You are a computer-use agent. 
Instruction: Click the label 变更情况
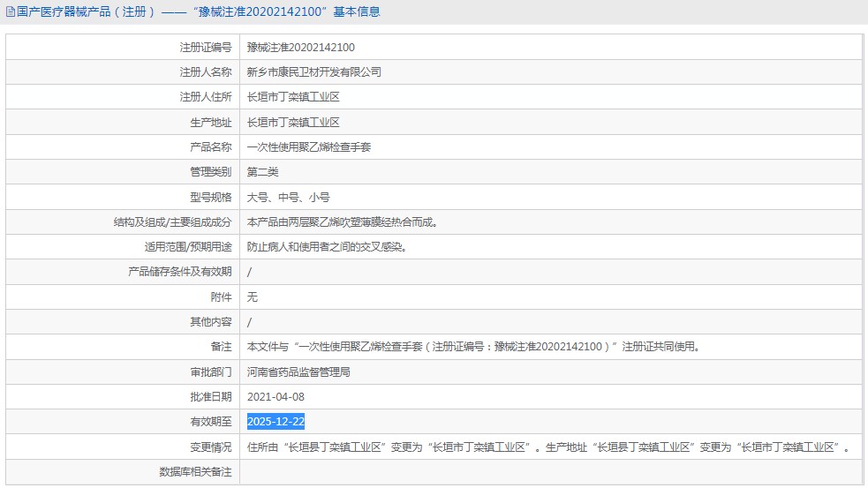point(211,447)
